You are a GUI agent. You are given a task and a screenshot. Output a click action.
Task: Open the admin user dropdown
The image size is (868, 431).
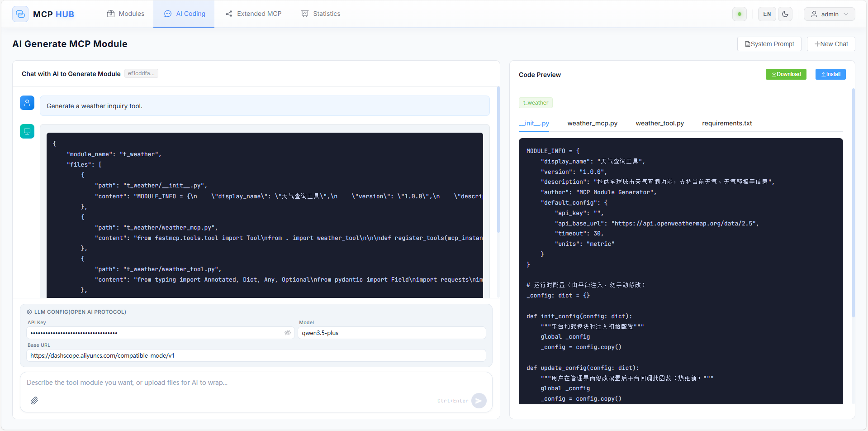[x=829, y=14]
